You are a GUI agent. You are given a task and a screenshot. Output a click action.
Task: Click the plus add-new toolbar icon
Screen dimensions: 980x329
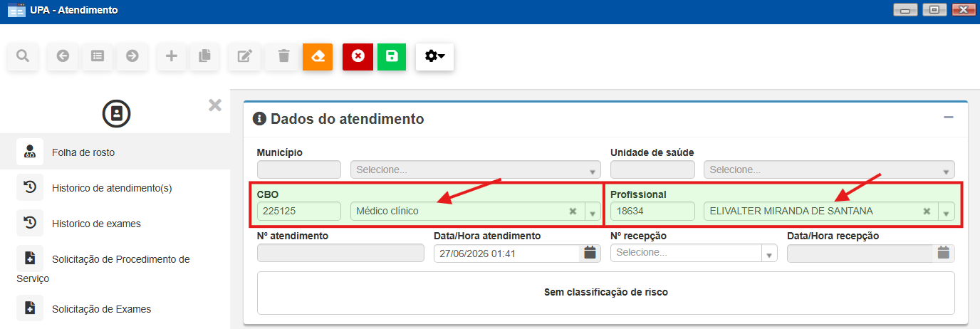coord(171,56)
